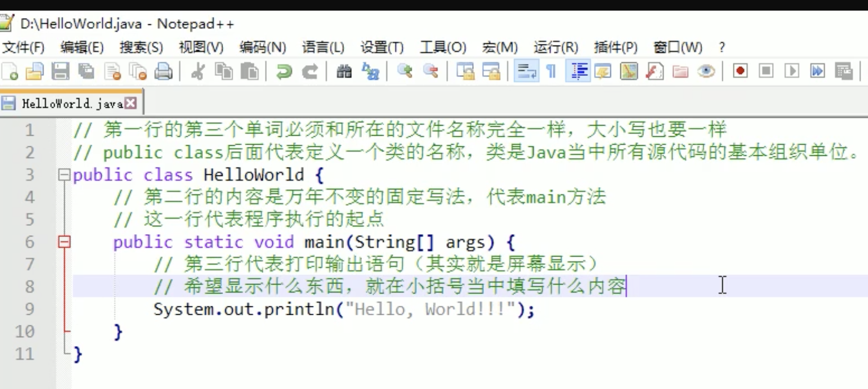The height and width of the screenshot is (389, 868).
Task: Toggle word wrap in the toolbar
Action: point(526,71)
